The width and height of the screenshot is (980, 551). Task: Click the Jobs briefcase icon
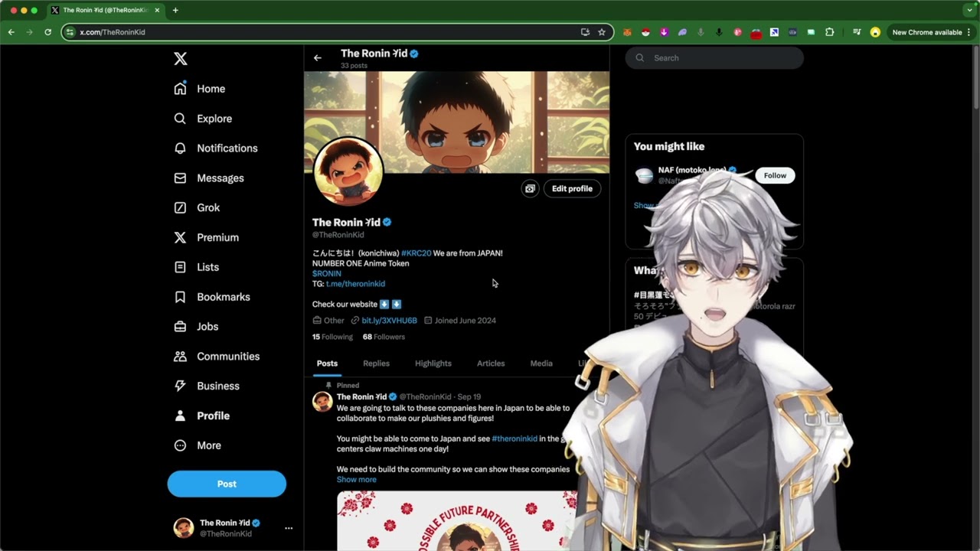180,327
